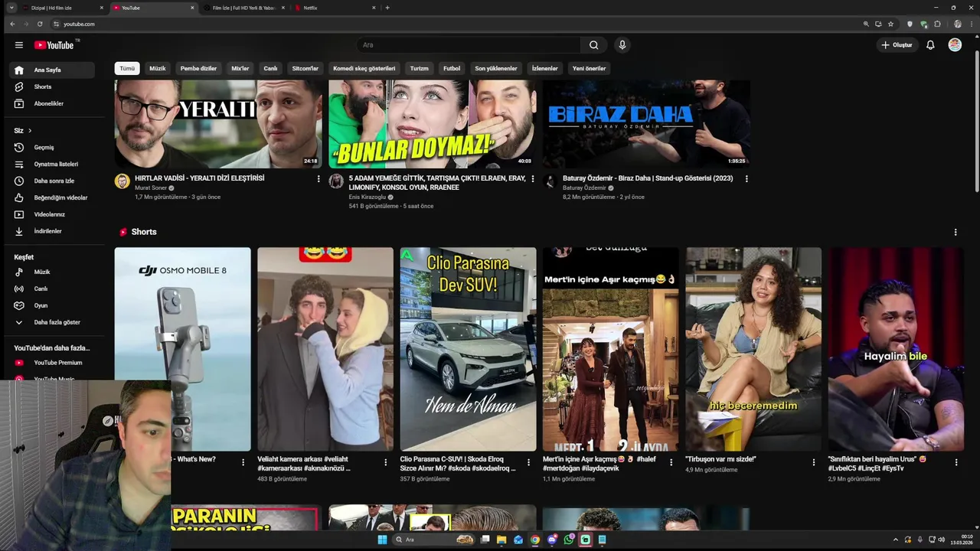This screenshot has height=551, width=980.
Task: Select the Yeni öneriler filter chip
Action: point(590,68)
